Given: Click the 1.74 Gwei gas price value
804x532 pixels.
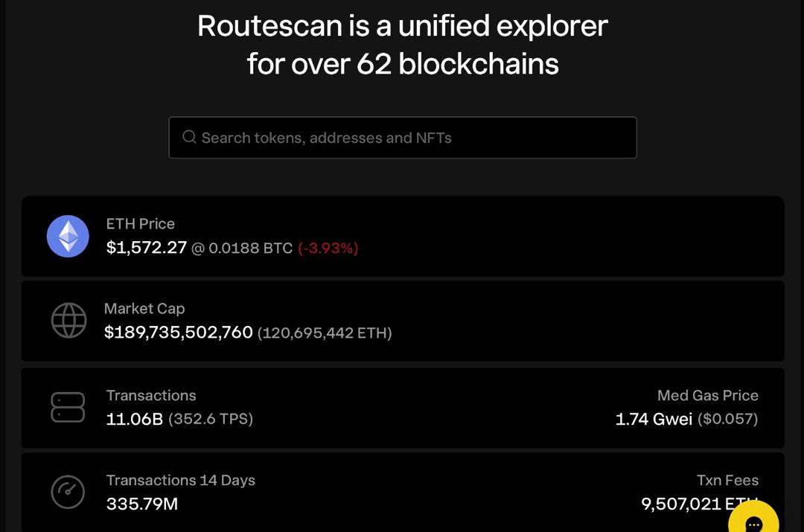Looking at the screenshot, I should tap(654, 420).
